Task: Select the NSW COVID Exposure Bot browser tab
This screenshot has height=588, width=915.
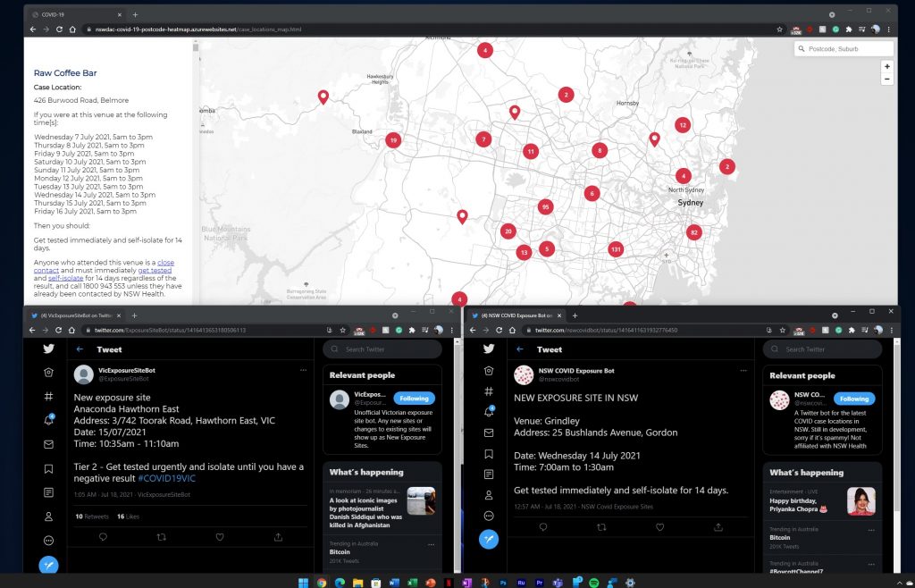Action: point(516,315)
